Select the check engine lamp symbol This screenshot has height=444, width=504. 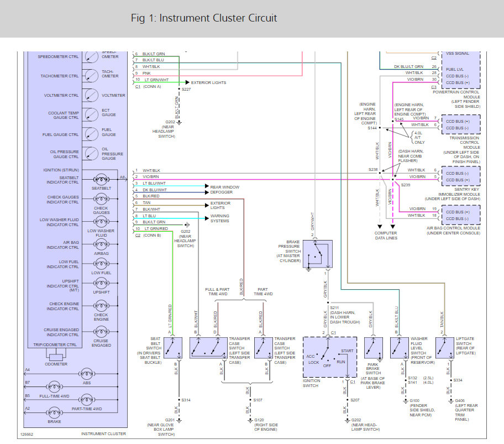click(x=101, y=306)
